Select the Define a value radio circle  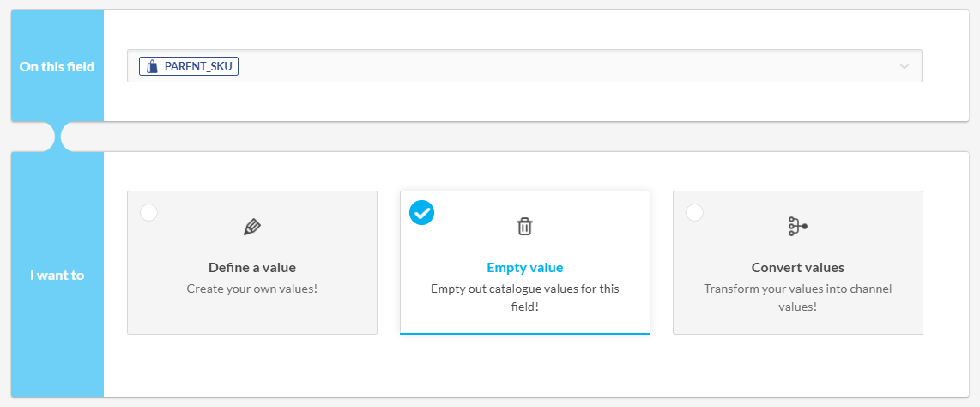(149, 212)
